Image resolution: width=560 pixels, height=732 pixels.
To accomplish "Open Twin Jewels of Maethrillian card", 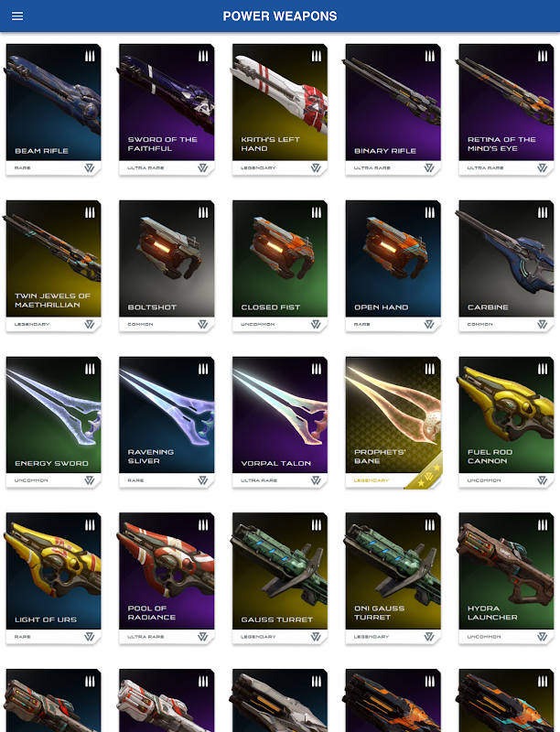I will [x=53, y=266].
